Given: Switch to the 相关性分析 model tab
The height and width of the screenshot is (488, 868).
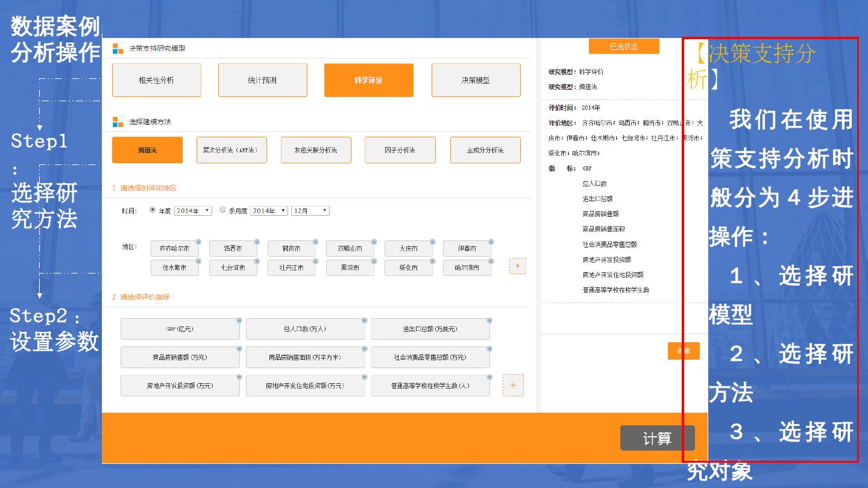Looking at the screenshot, I should [156, 80].
